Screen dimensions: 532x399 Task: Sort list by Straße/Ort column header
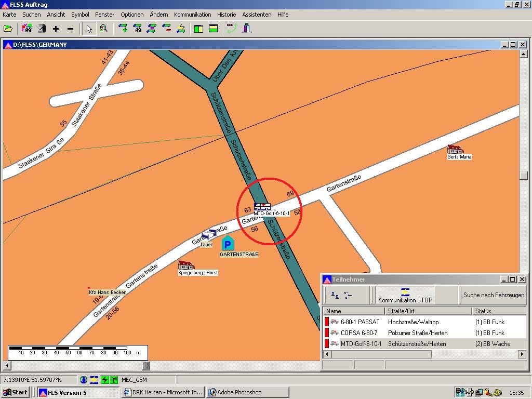click(x=428, y=311)
